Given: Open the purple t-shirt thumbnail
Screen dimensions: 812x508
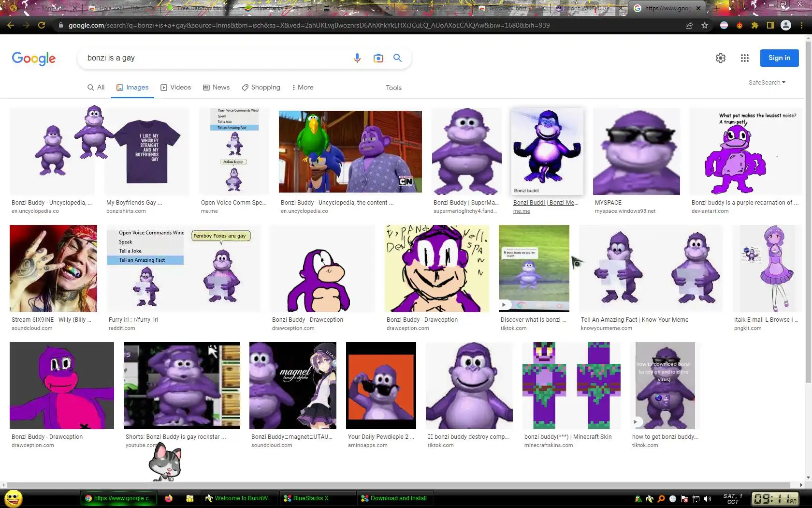Looking at the screenshot, I should 147,151.
